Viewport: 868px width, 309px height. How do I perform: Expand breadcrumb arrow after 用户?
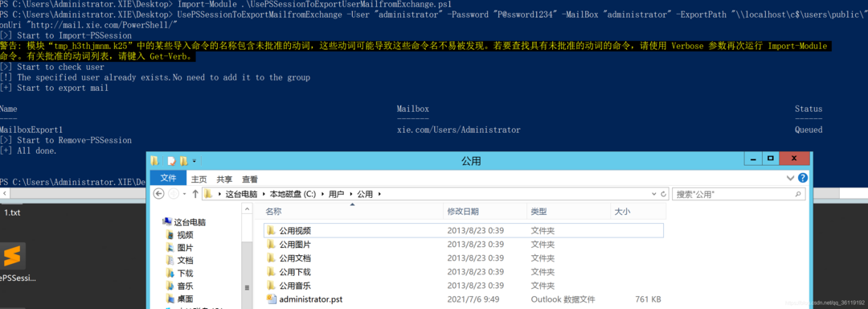point(351,195)
